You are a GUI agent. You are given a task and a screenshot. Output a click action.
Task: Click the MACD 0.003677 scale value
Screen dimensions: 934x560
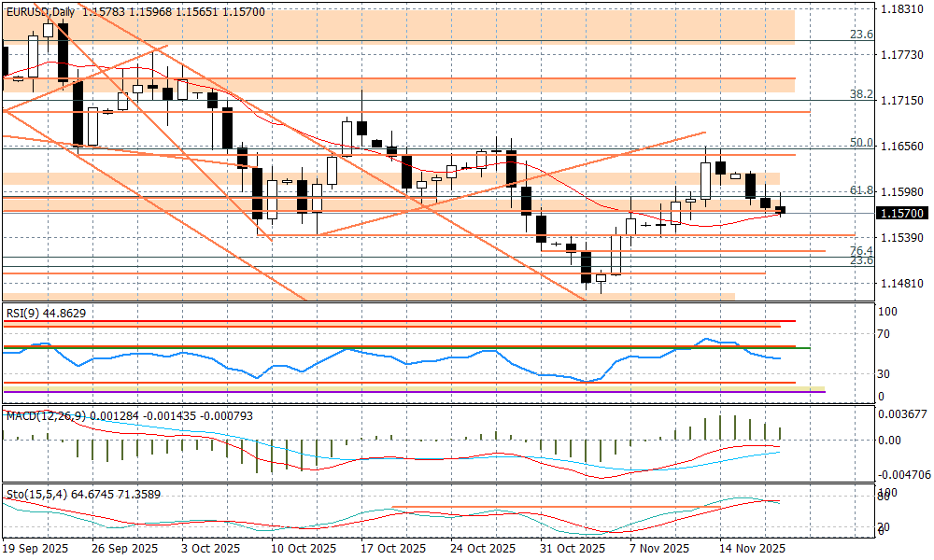coord(904,413)
